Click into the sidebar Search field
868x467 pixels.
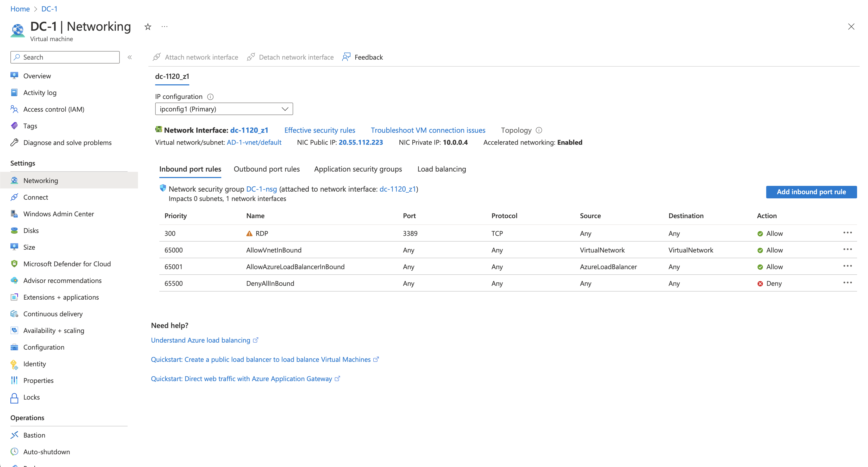click(65, 57)
